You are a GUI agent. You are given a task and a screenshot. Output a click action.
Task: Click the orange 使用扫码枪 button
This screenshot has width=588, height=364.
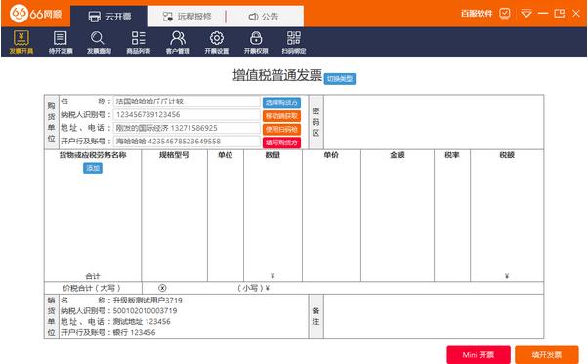pyautogui.click(x=281, y=130)
